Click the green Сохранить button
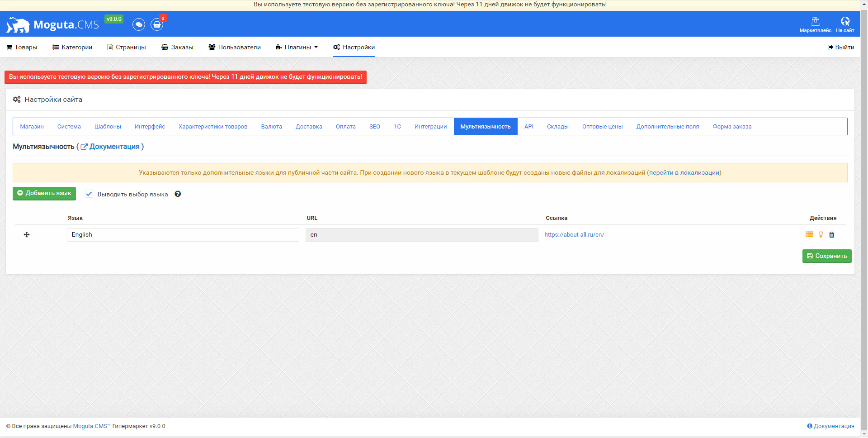Image resolution: width=868 pixels, height=438 pixels. coord(827,256)
